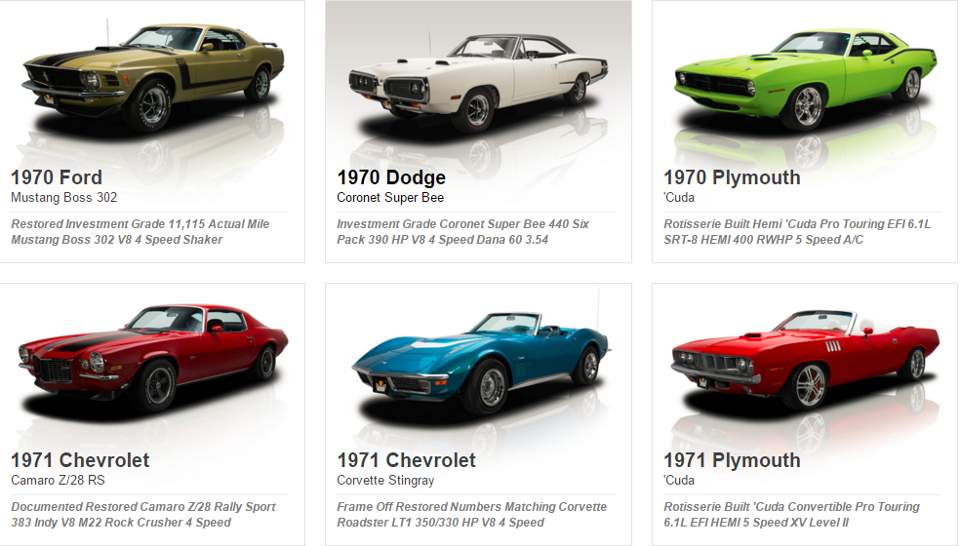The image size is (960, 546).
Task: Open the Frame Off Restored Corvette description
Action: click(472, 515)
